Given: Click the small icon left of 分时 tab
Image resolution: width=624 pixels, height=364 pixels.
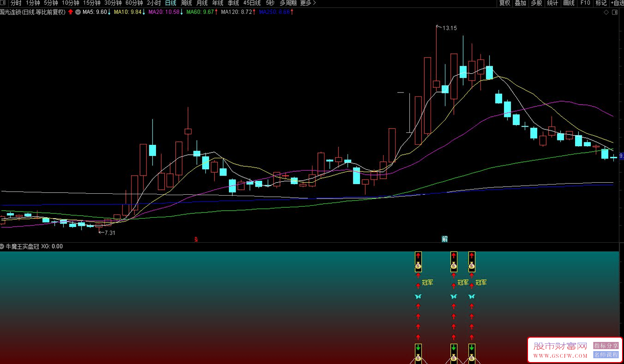Looking at the screenshot, I should (x=3, y=3).
